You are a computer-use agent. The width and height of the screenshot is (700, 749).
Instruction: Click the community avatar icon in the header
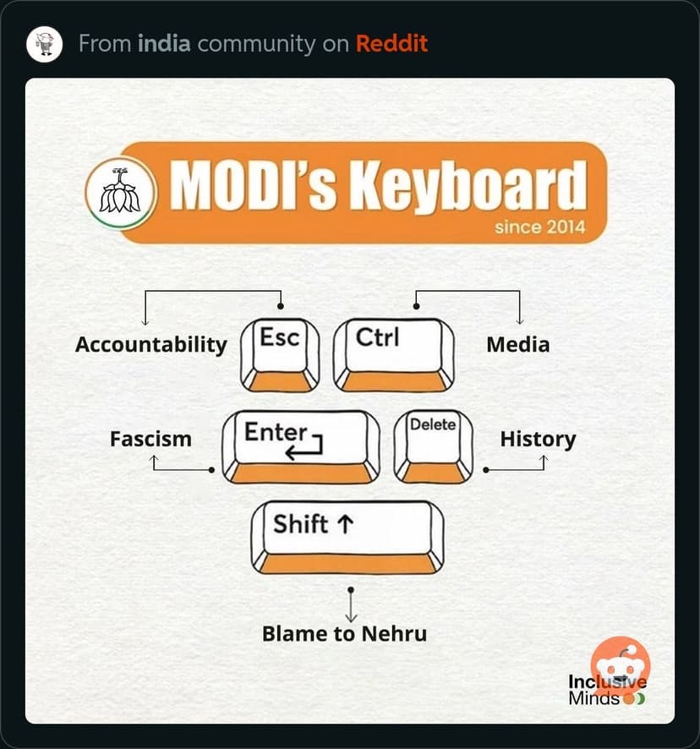click(44, 43)
